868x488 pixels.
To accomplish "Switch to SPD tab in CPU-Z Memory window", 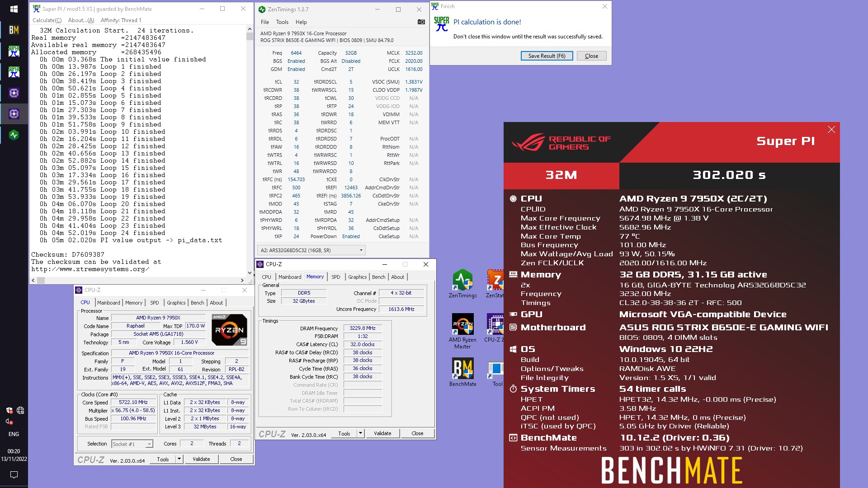I will 335,277.
